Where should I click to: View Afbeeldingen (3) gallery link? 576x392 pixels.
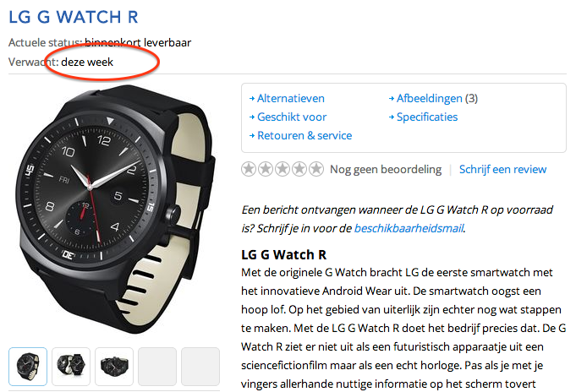[437, 98]
